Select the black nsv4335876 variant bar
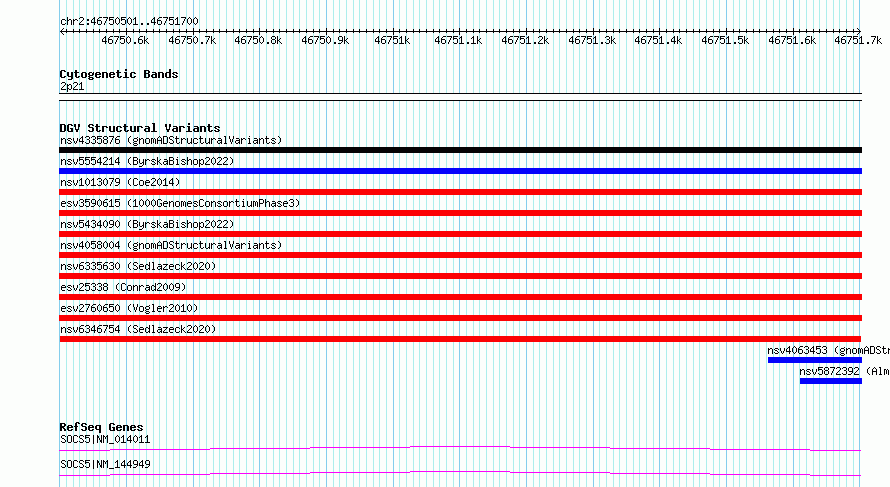 point(460,150)
